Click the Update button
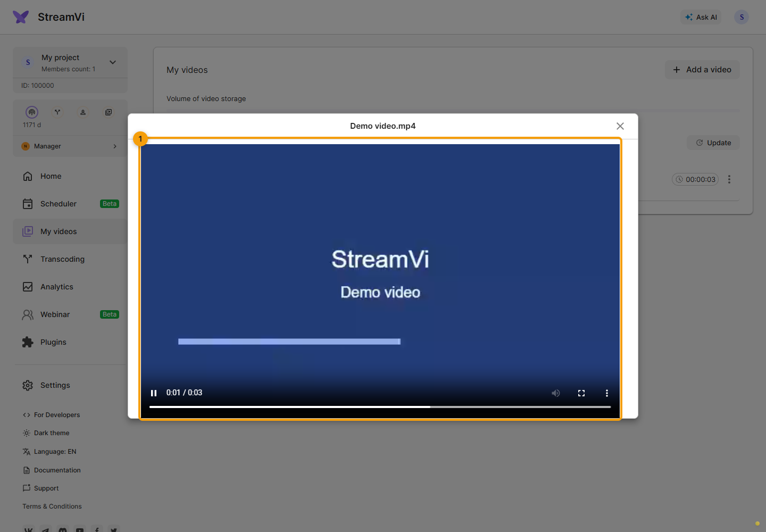 coord(713,143)
